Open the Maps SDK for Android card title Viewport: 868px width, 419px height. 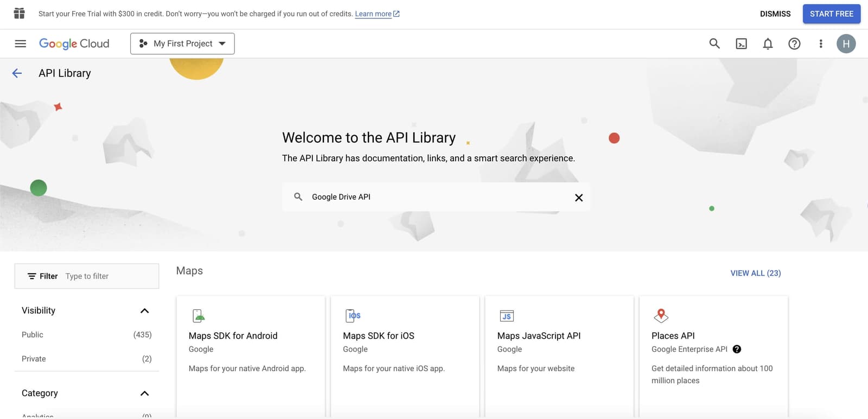tap(233, 336)
